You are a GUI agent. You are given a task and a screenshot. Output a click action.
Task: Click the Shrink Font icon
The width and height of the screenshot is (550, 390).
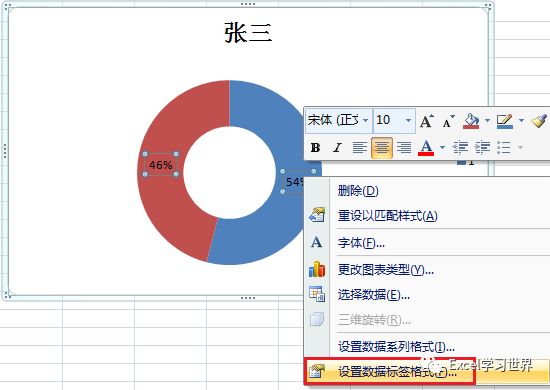[x=448, y=121]
